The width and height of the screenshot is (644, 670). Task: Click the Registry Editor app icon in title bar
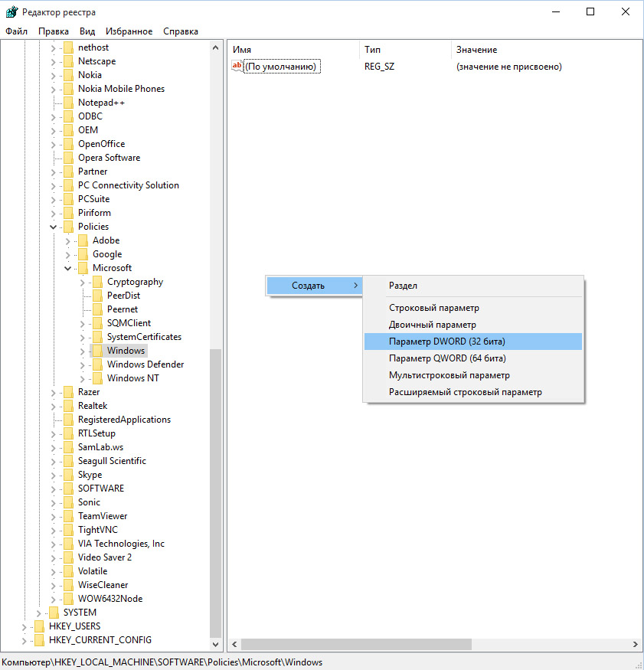tap(11, 11)
